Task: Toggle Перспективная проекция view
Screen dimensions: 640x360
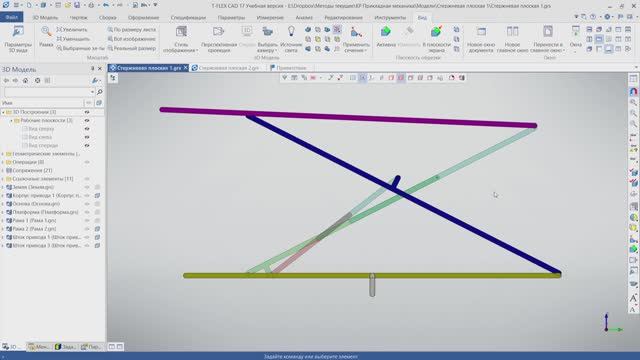Action: coord(219,39)
